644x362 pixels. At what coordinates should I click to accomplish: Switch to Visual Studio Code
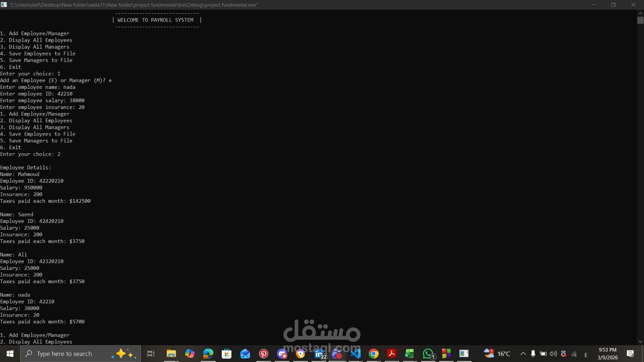355,354
